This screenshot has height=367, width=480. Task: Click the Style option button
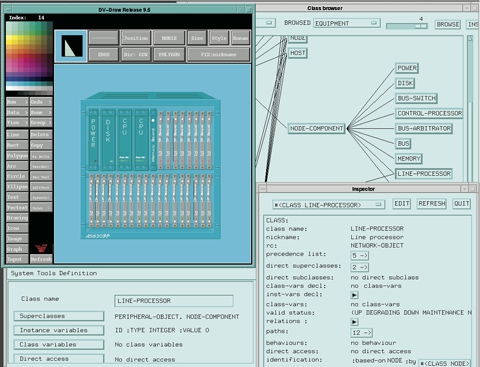[x=219, y=38]
